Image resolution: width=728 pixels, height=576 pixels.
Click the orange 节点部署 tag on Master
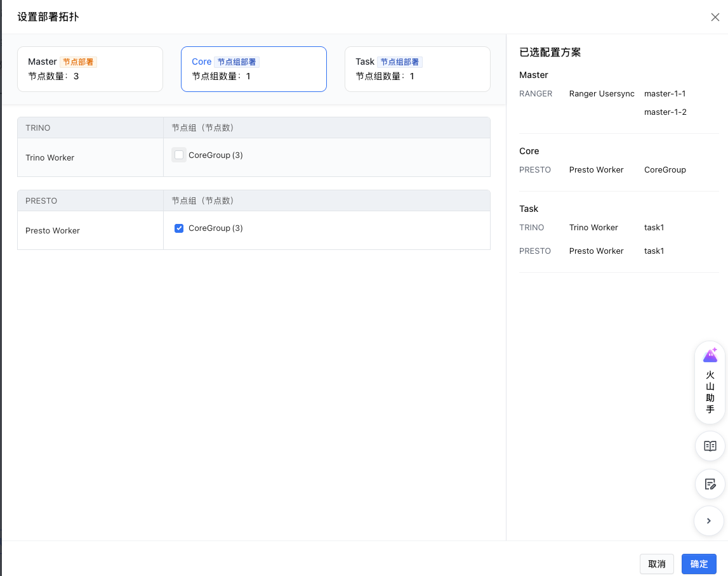(x=78, y=62)
